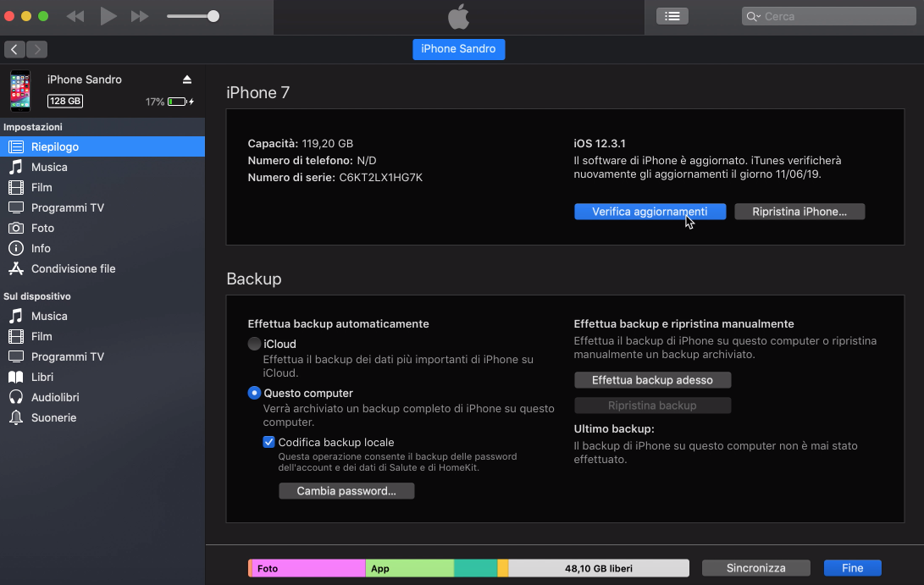Click the Ripristina backup button
Viewport: 924px width, 585px height.
pos(652,406)
